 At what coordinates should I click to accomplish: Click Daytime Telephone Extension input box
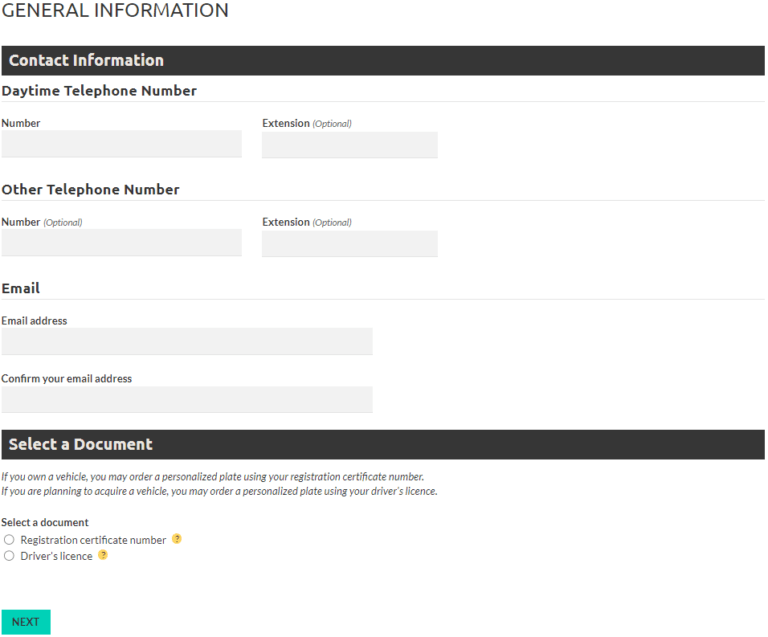349,145
